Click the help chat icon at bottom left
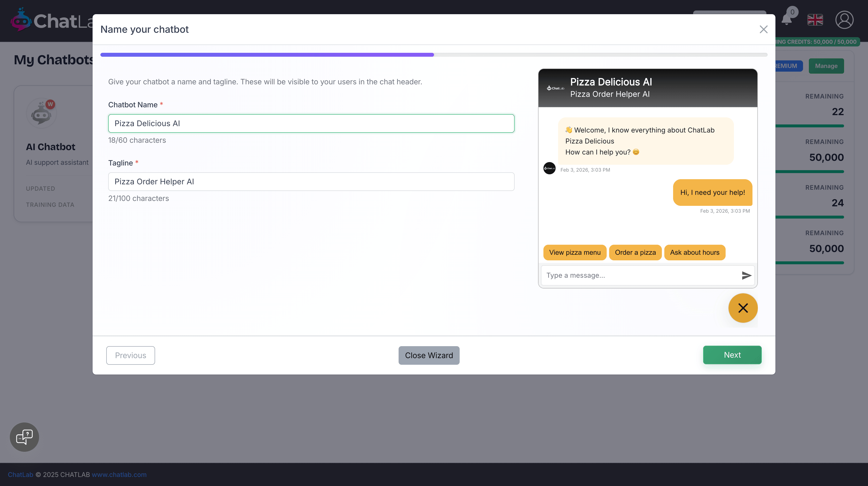Viewport: 868px width, 486px height. (24, 437)
